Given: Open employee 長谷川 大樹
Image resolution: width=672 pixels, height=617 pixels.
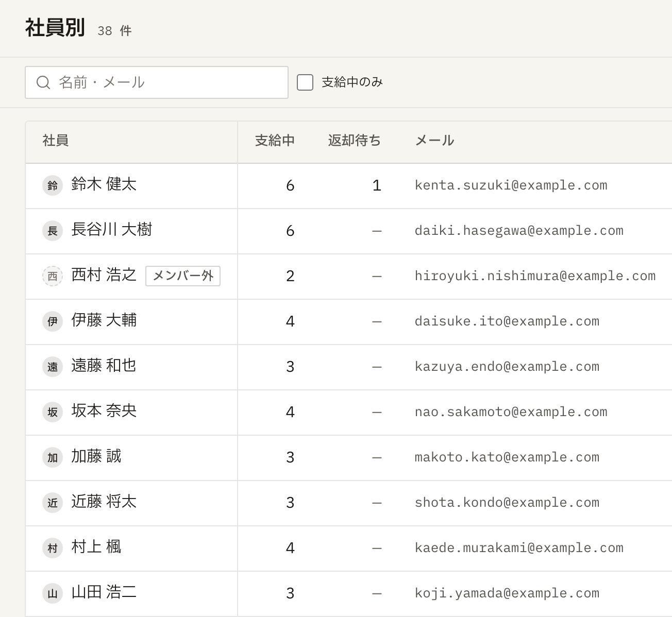Looking at the screenshot, I should [x=112, y=230].
